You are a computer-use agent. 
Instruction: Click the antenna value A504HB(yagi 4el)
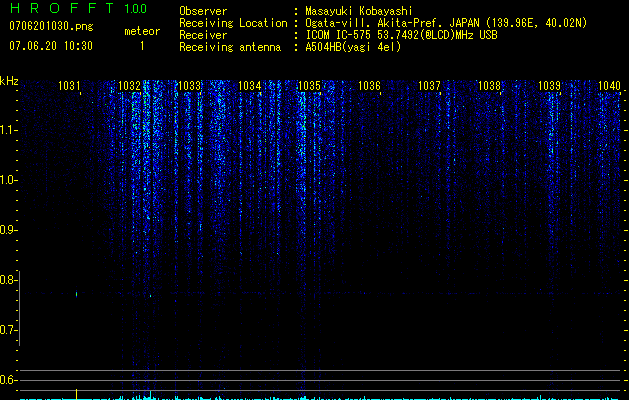[x=353, y=47]
